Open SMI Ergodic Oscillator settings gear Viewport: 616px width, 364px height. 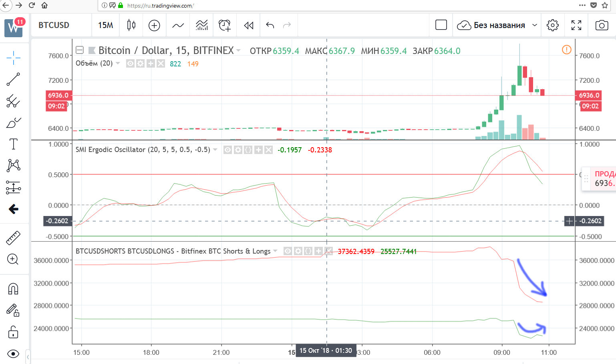238,150
